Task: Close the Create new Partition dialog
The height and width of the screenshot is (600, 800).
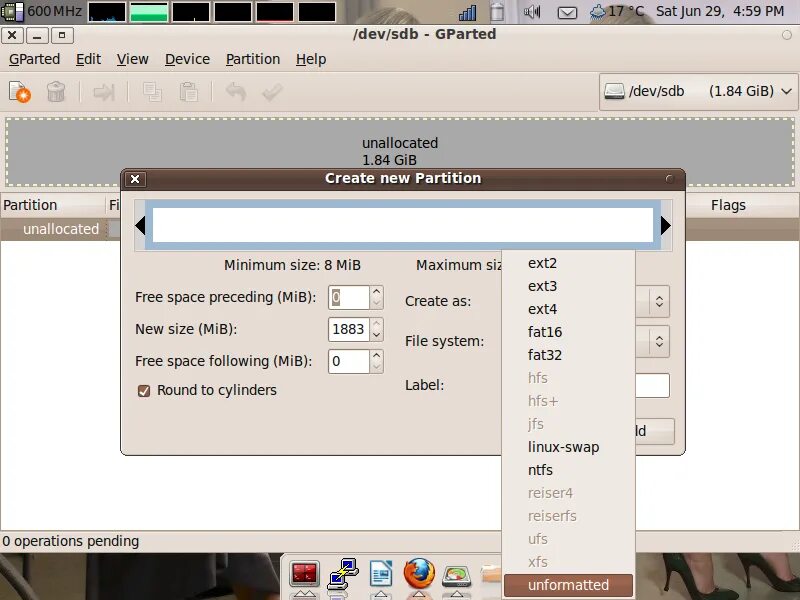Action: [135, 179]
